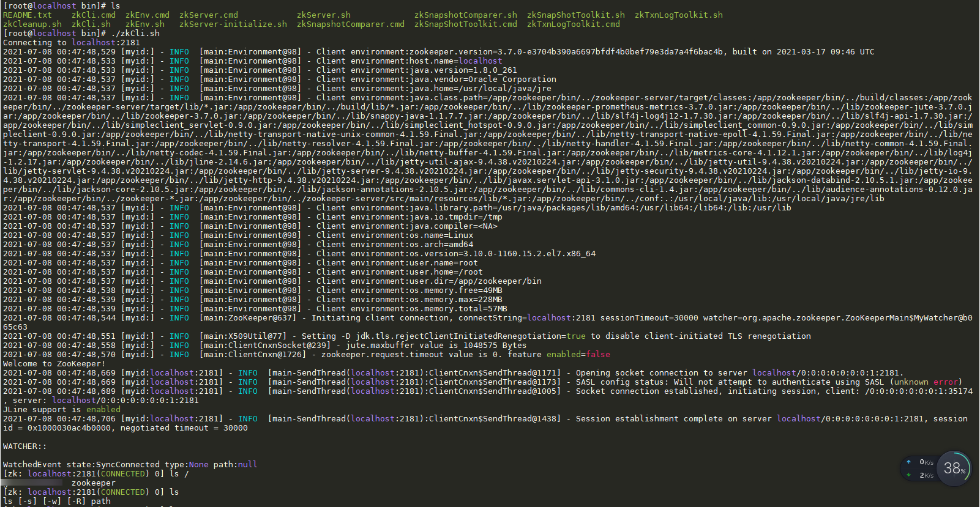Select the zkServer.cmd file name

[209, 15]
